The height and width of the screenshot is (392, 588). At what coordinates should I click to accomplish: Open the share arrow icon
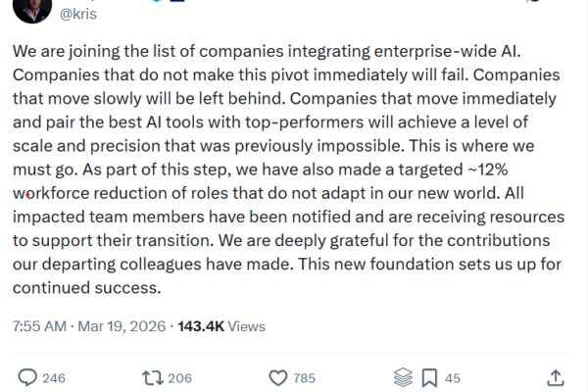coord(554,377)
